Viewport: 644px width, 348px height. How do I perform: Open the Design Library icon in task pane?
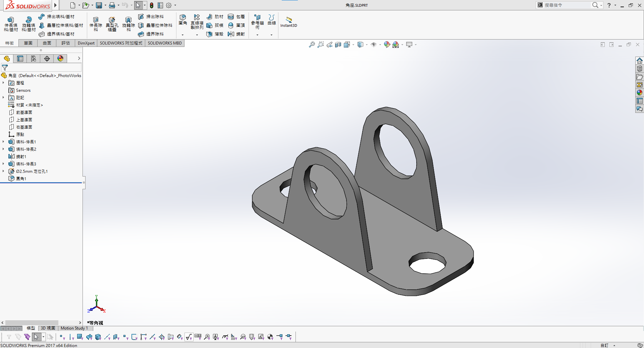click(640, 69)
